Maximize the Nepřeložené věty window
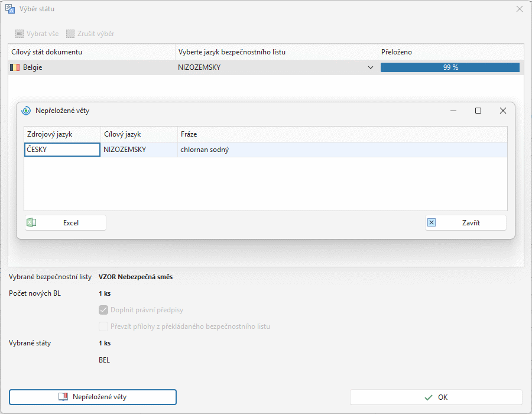 (478, 111)
